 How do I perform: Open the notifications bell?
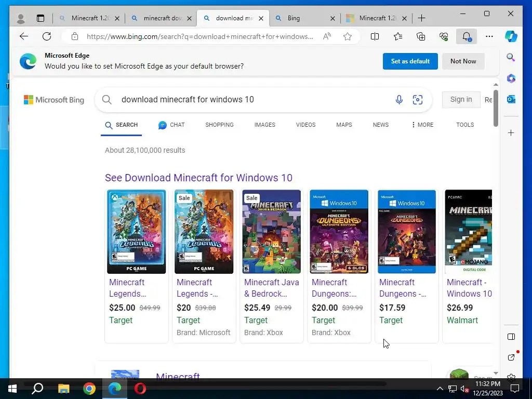click(467, 36)
